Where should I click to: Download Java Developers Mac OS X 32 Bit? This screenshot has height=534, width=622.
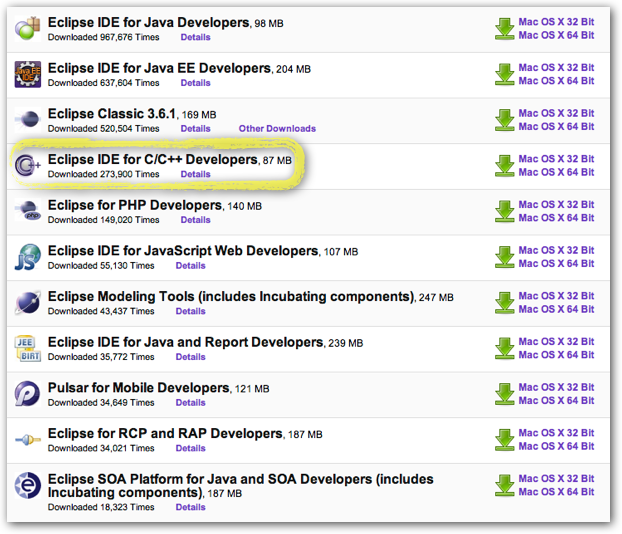click(x=556, y=22)
